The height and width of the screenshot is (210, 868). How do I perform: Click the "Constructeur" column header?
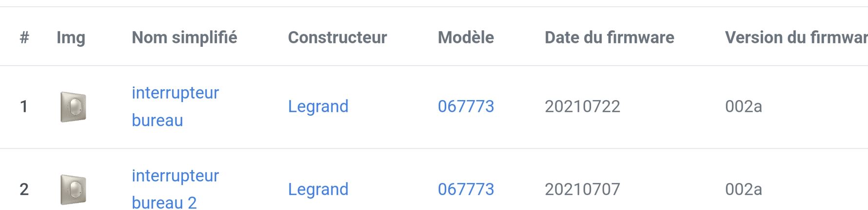(337, 38)
